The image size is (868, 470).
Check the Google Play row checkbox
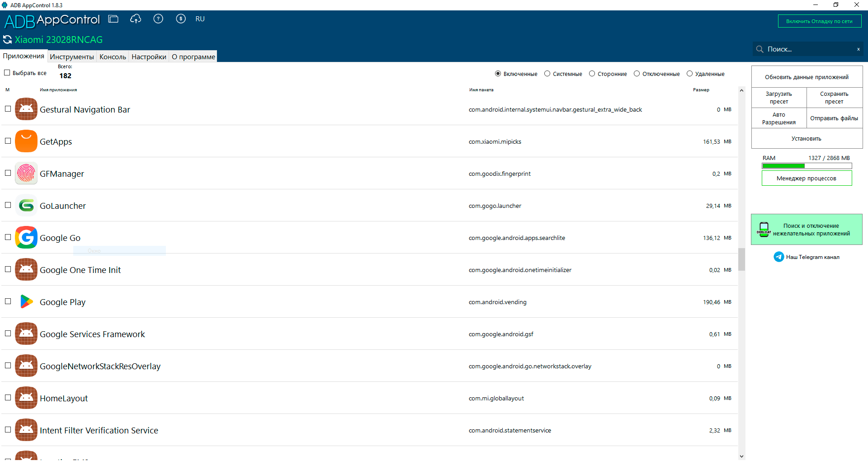coord(8,301)
